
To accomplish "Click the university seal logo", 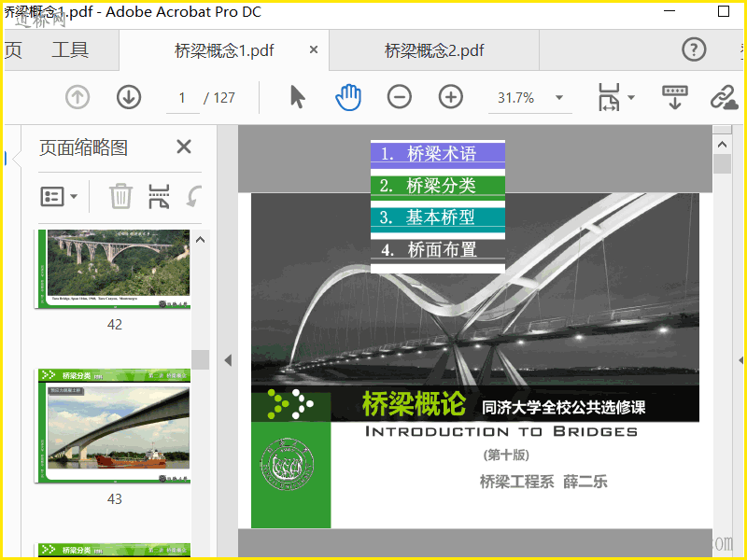I will pos(287,465).
